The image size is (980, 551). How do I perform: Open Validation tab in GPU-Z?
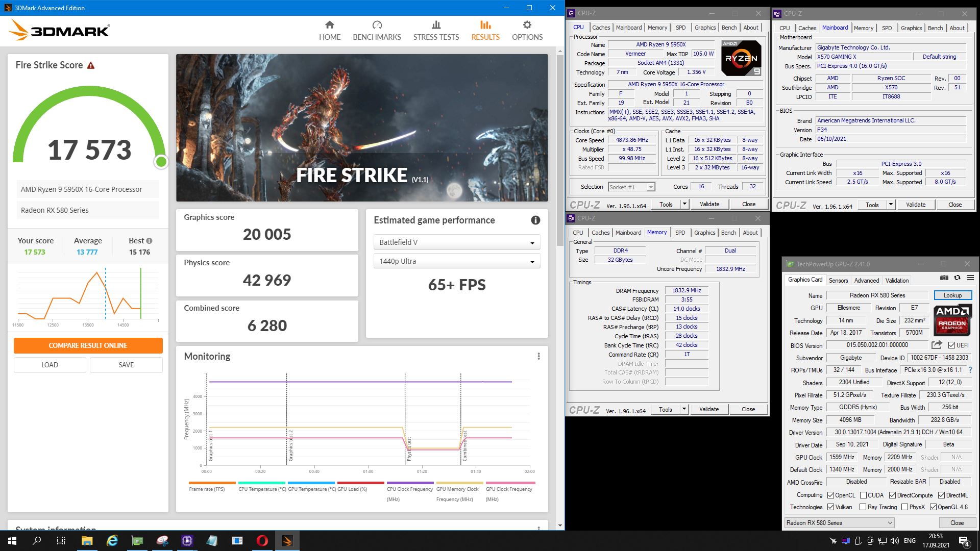point(897,281)
